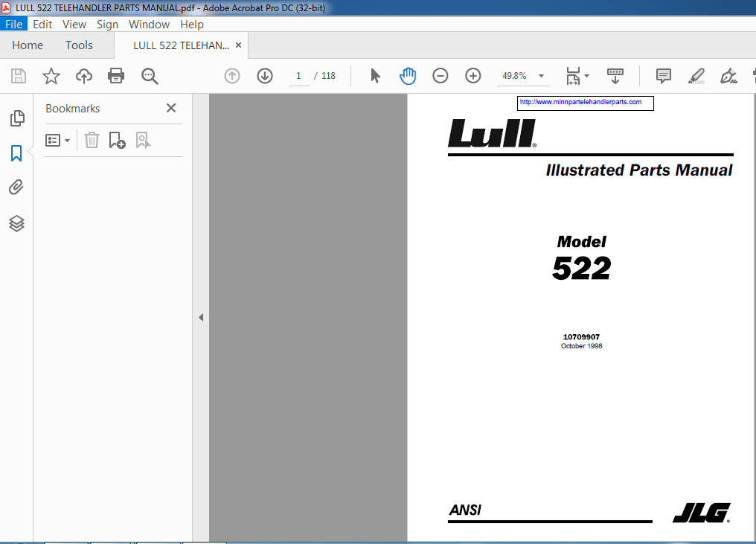Click the Illustrated Parts Manual title

639,170
